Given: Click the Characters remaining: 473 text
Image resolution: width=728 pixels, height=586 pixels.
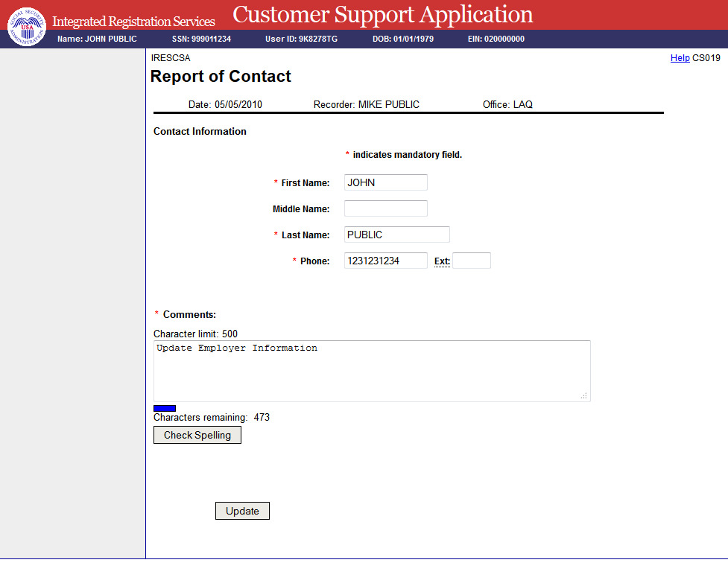Looking at the screenshot, I should pos(212,417).
